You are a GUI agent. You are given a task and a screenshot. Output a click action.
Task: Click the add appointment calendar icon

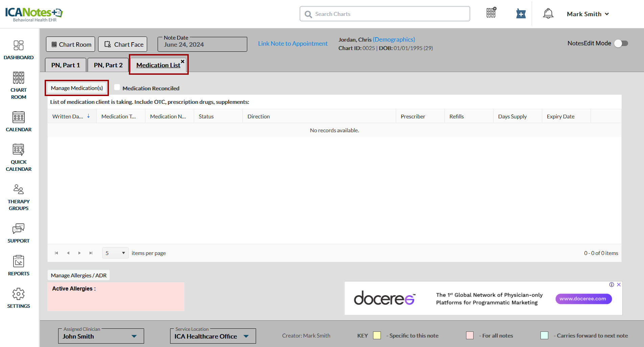coord(521,14)
